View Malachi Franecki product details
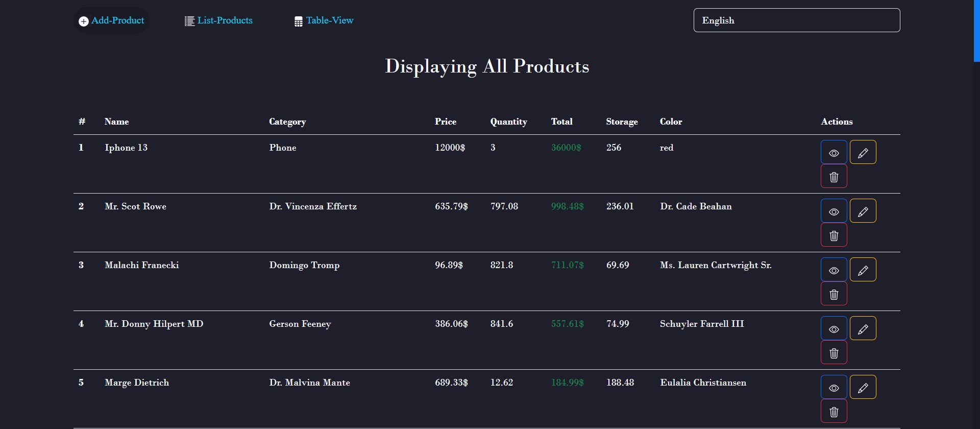The image size is (980, 429). pyautogui.click(x=834, y=270)
